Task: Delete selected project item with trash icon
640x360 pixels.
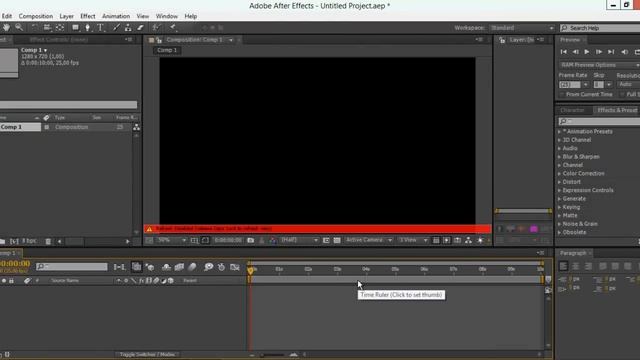Action: (x=48, y=241)
